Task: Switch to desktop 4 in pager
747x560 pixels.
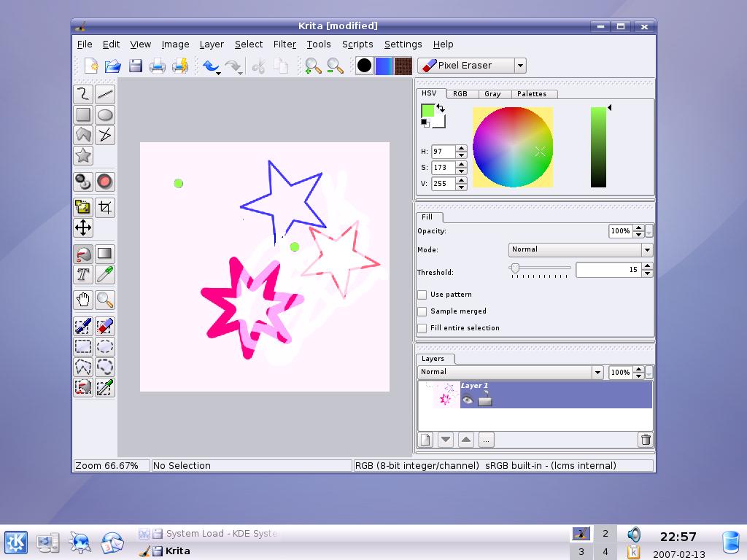Action: [x=605, y=552]
